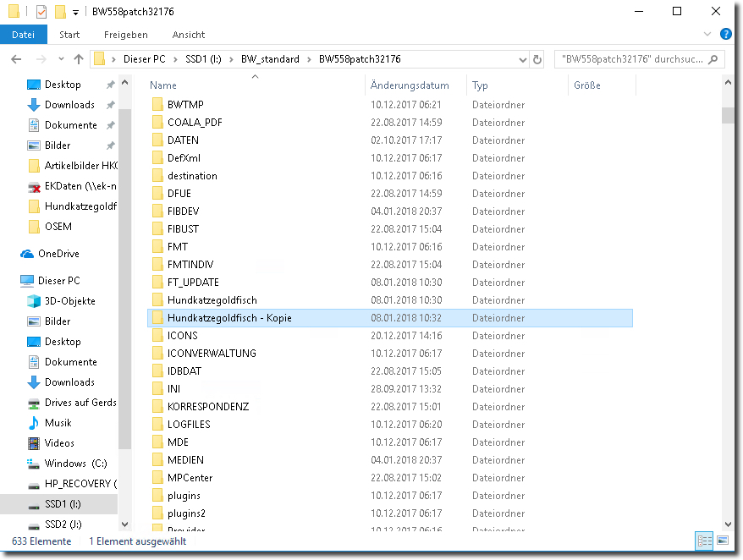Click the Back navigation arrow

17,59
